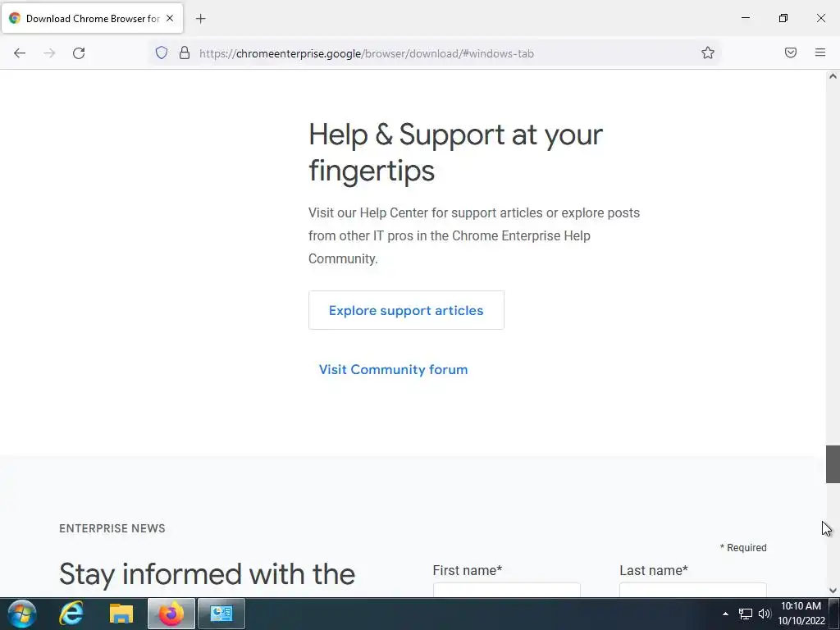Screen dimensions: 840x630
Task: Click the address bar URL
Action: point(367,53)
